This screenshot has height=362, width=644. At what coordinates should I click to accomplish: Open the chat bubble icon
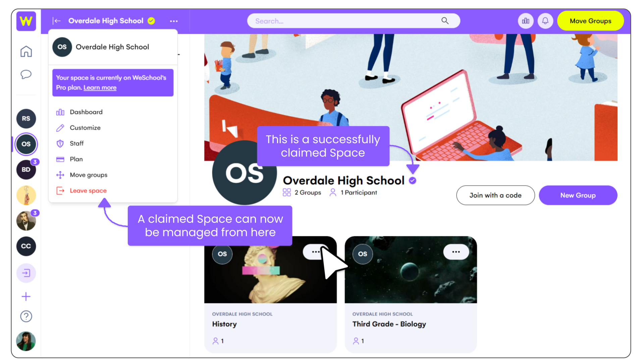(26, 74)
